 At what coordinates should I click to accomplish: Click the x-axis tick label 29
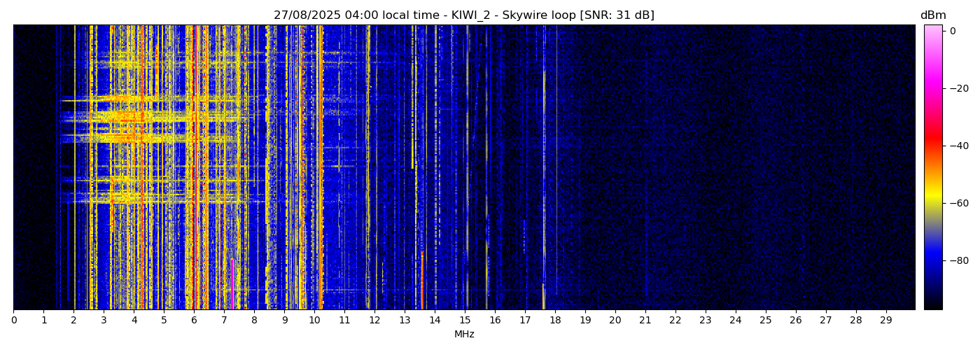tap(885, 321)
